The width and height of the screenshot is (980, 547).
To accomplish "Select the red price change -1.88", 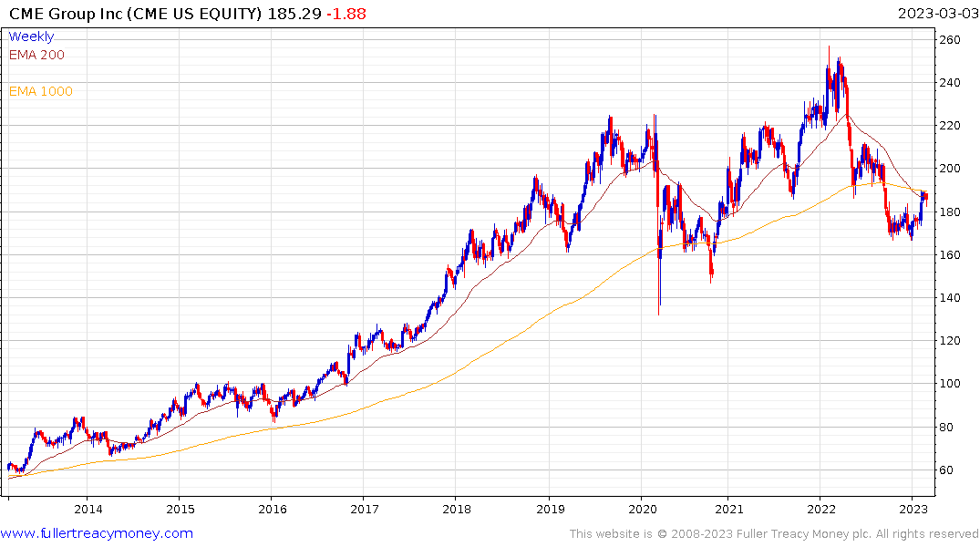I will coord(346,14).
